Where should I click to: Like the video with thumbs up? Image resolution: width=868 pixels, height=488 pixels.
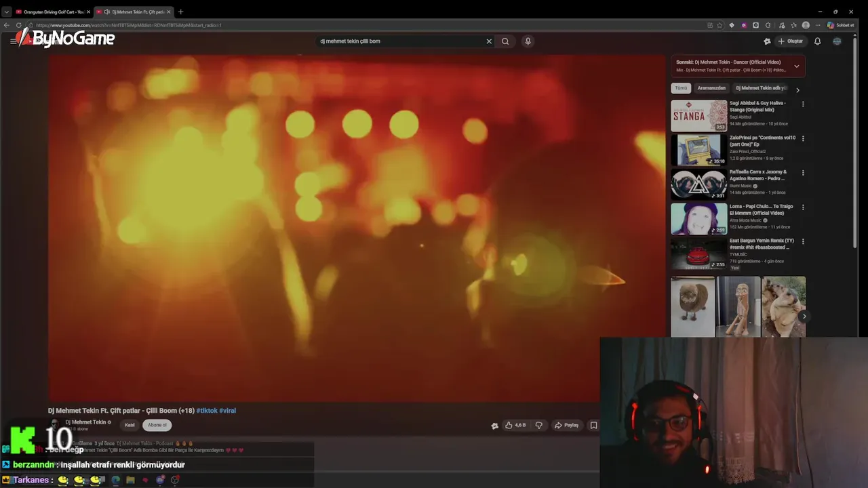pos(515,425)
